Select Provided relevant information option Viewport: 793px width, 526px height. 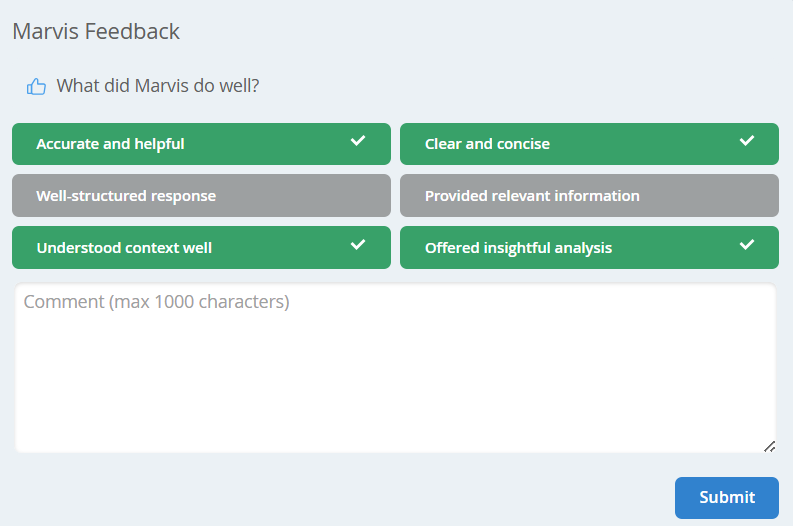click(588, 196)
